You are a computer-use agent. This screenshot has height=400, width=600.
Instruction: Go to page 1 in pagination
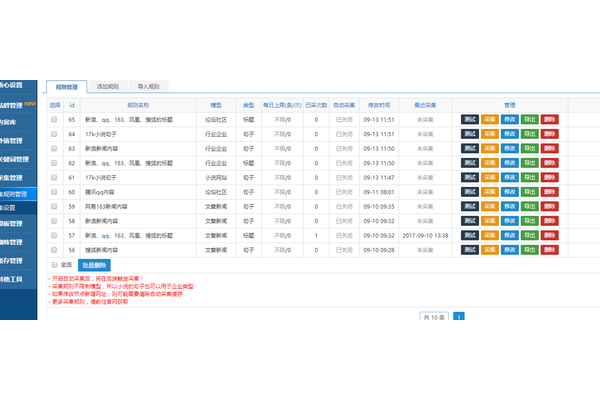(x=459, y=316)
